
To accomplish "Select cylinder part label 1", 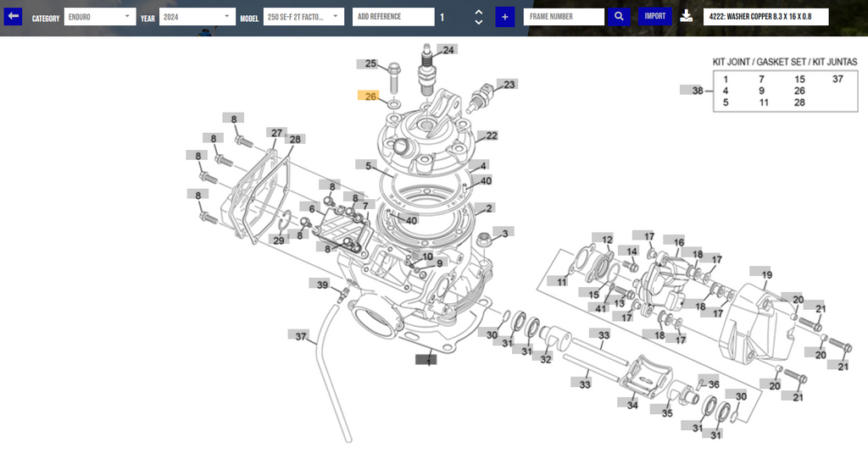I will pyautogui.click(x=430, y=360).
